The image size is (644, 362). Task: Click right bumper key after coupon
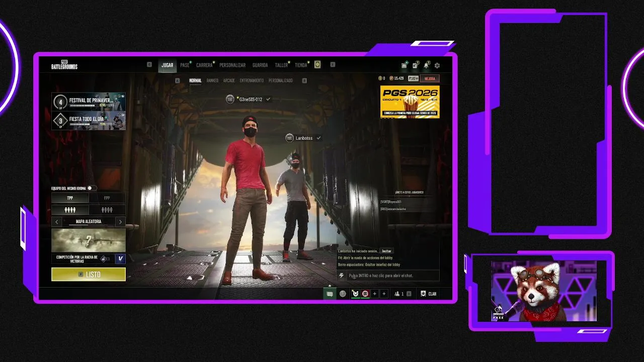coord(333,64)
